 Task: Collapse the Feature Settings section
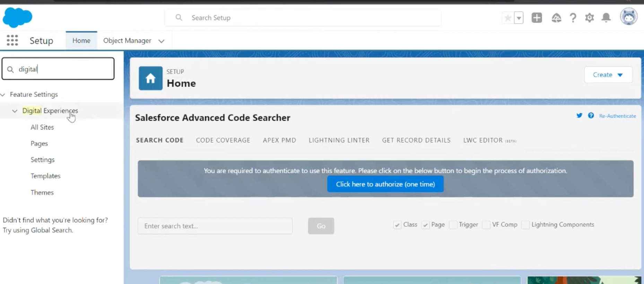[3, 94]
